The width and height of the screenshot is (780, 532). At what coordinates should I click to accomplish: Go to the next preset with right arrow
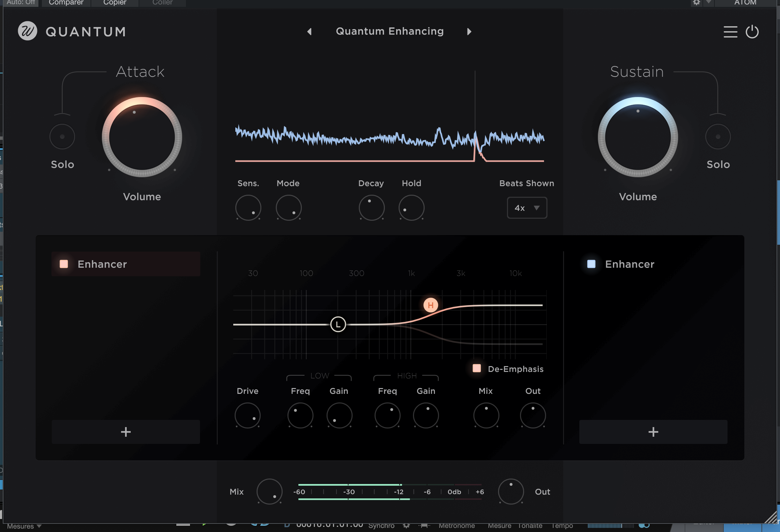coord(469,32)
